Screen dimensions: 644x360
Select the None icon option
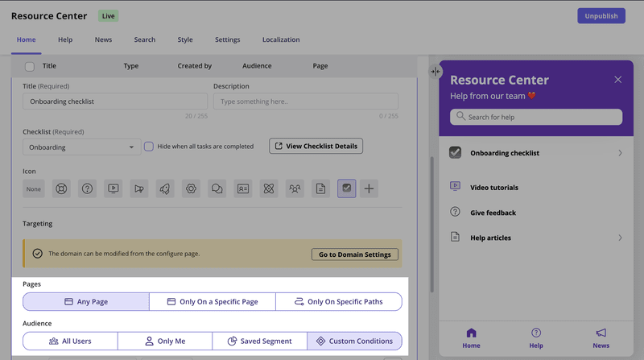(x=34, y=189)
